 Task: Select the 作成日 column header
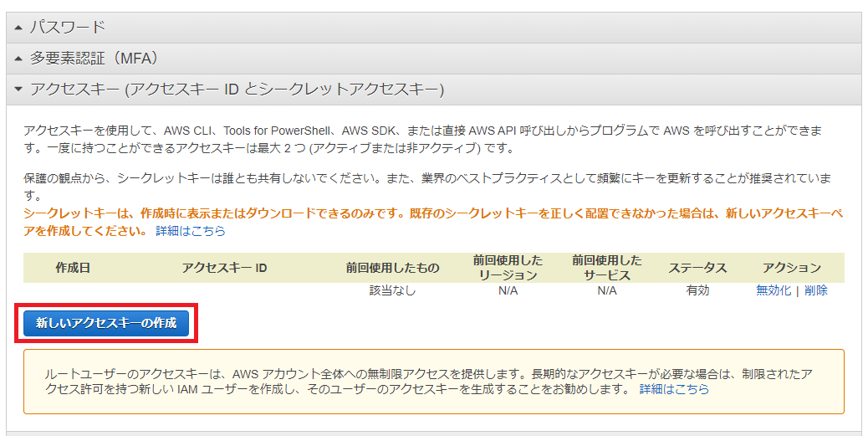tap(73, 268)
